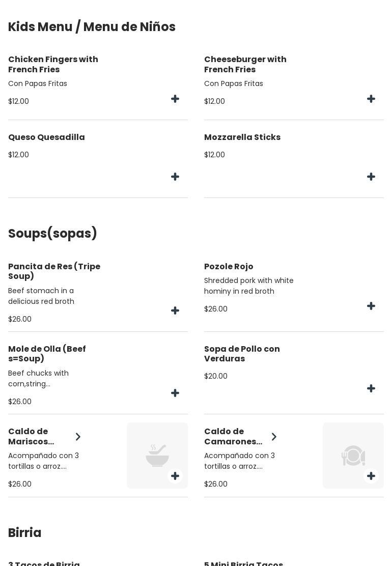Image resolution: width=392 pixels, height=566 pixels.
Task: Open 3 Tacos de Birria item
Action: coord(44,563)
